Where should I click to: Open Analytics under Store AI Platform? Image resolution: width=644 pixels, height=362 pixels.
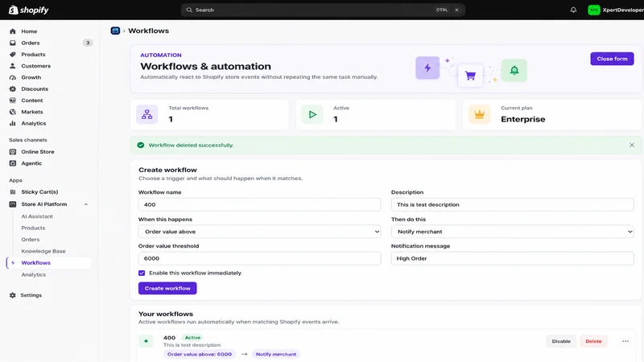34,274
